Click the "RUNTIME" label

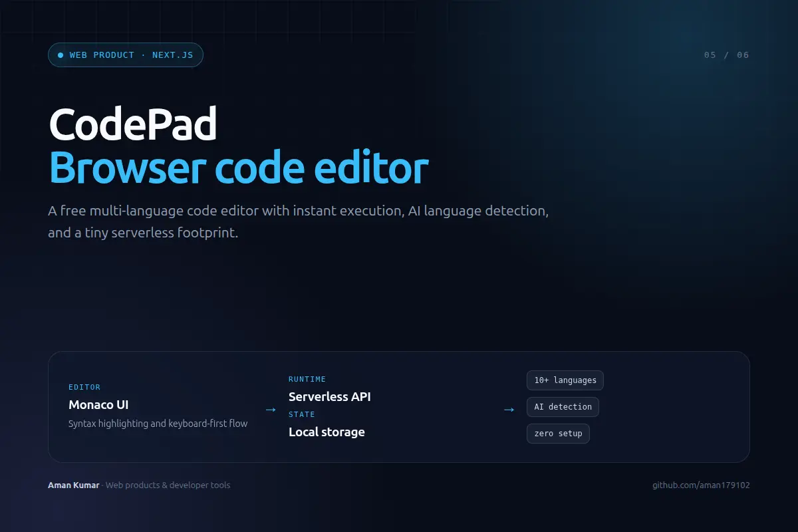pyautogui.click(x=307, y=379)
